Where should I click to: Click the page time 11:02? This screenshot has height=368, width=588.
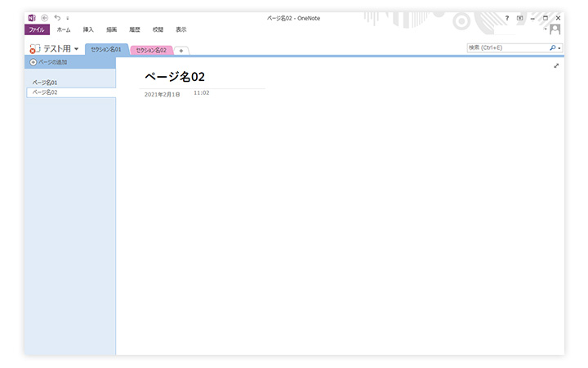coord(202,92)
